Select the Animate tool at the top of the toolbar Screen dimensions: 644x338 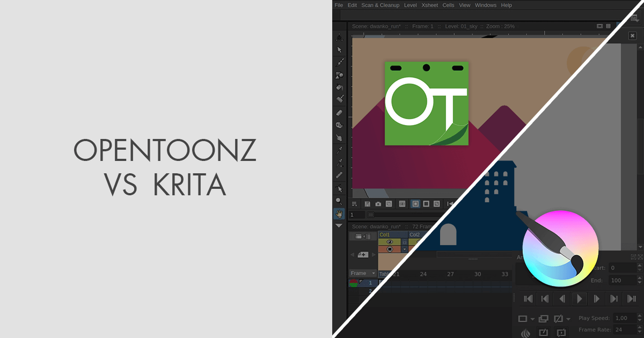339,36
